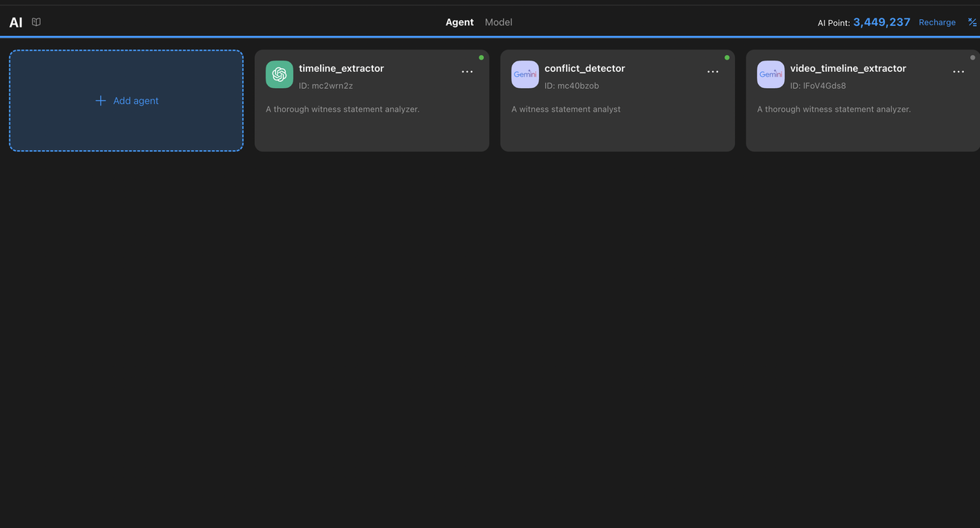
Task: Click the ID: mc2wrn2z text
Action: 326,86
